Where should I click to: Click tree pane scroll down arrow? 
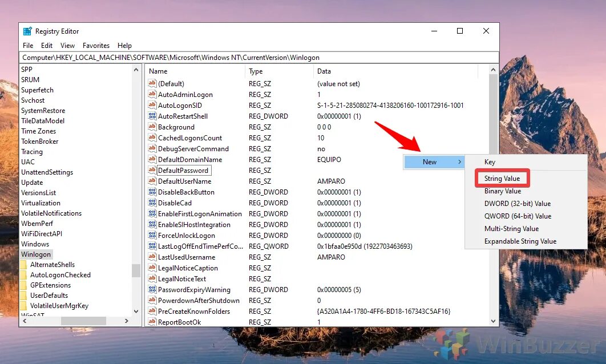(136, 311)
